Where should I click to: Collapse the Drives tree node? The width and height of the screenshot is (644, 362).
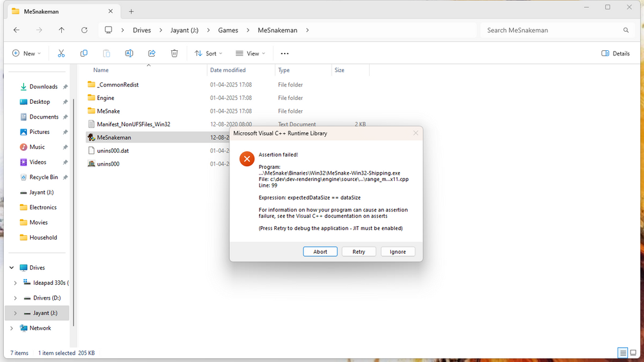12,267
